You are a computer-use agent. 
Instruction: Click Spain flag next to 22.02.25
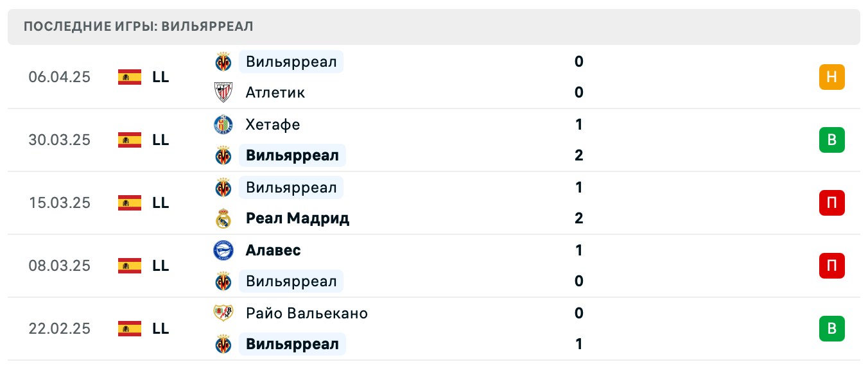[x=130, y=329]
